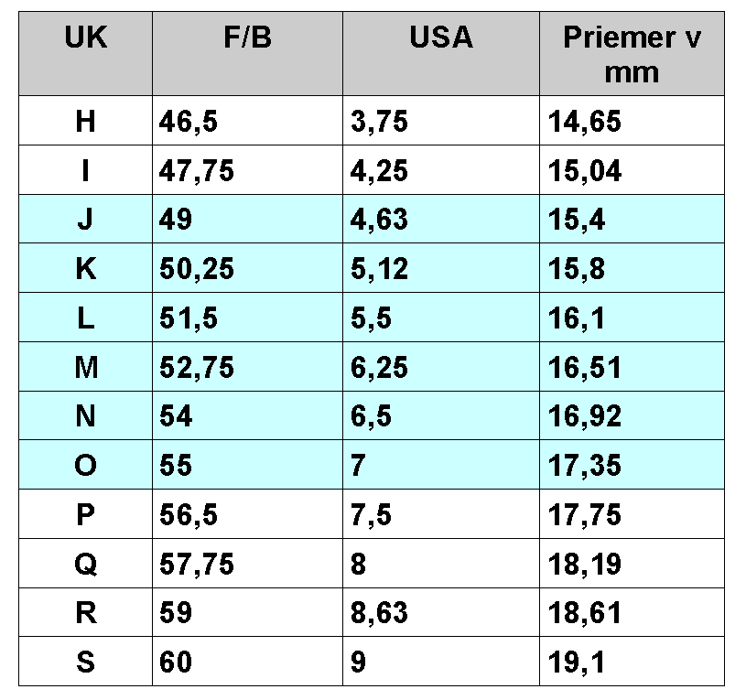Click UK size L cell
This screenshot has height=700, width=746.
coord(86,318)
